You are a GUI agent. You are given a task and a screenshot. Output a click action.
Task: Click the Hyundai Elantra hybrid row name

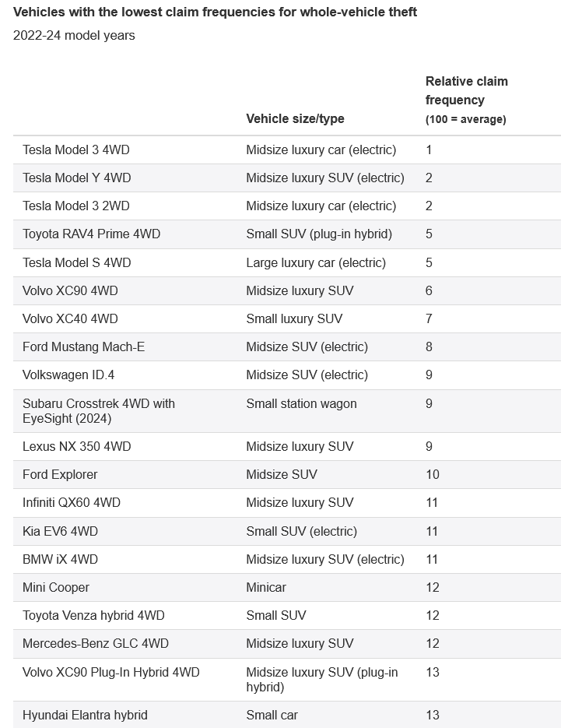click(x=85, y=715)
